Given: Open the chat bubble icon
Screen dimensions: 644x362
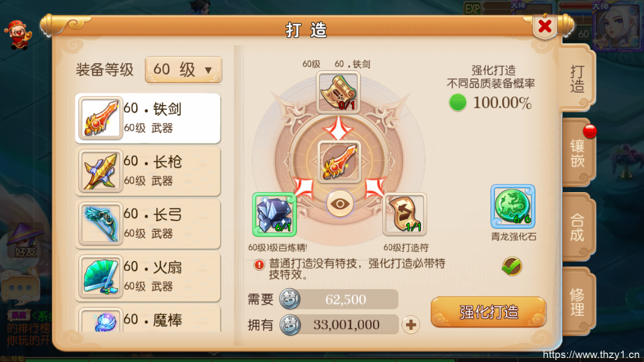Looking at the screenshot, I should [x=20, y=287].
